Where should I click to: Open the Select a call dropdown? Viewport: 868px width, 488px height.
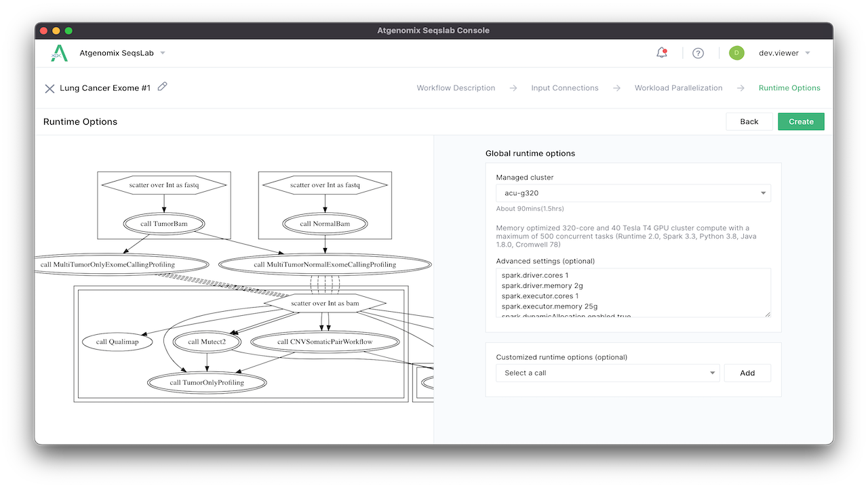[608, 373]
